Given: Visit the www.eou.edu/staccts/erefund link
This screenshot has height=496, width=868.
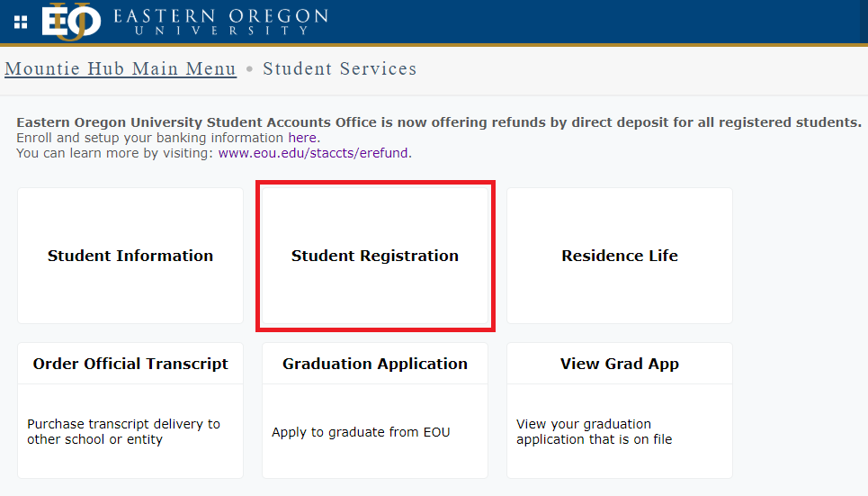Looking at the screenshot, I should pyautogui.click(x=314, y=153).
